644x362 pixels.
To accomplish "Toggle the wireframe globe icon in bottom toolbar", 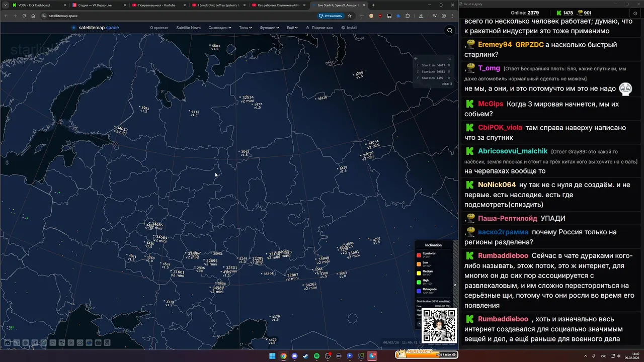I will pos(26,343).
